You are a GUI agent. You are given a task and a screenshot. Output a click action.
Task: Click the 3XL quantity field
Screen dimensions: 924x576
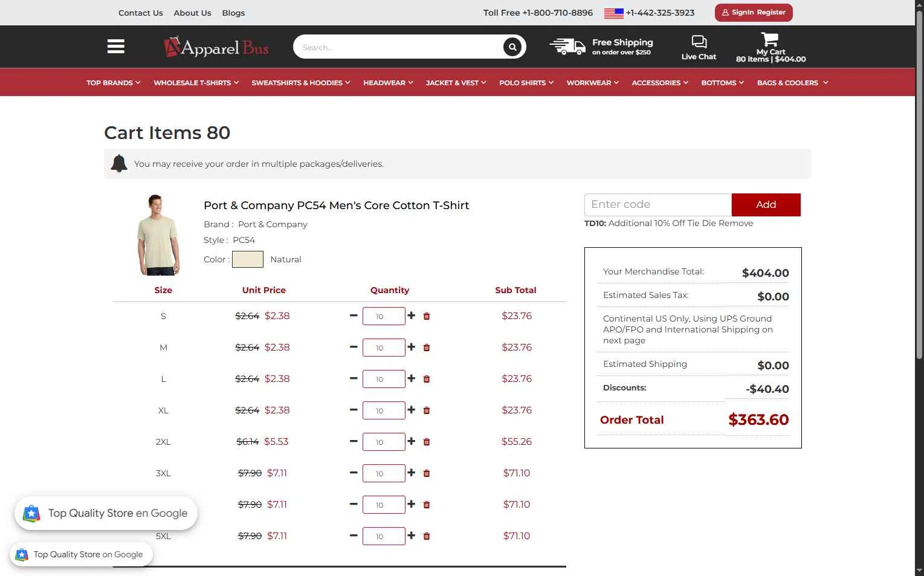coord(384,473)
